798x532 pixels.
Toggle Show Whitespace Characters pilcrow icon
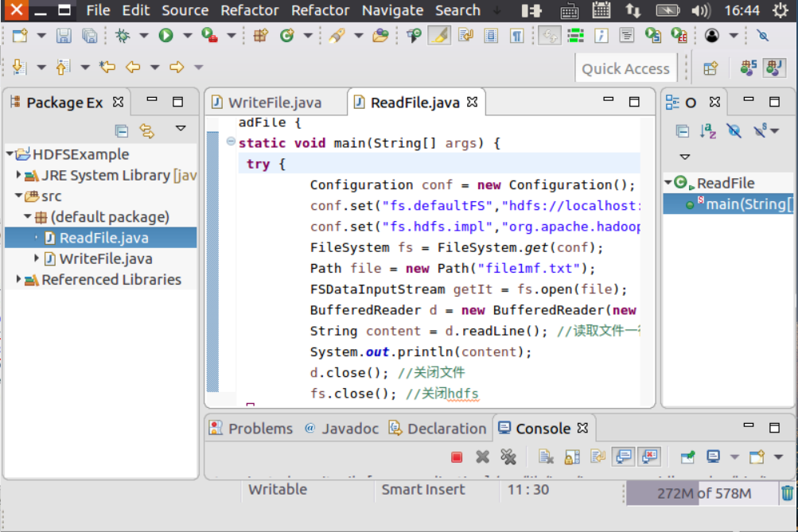tap(516, 36)
